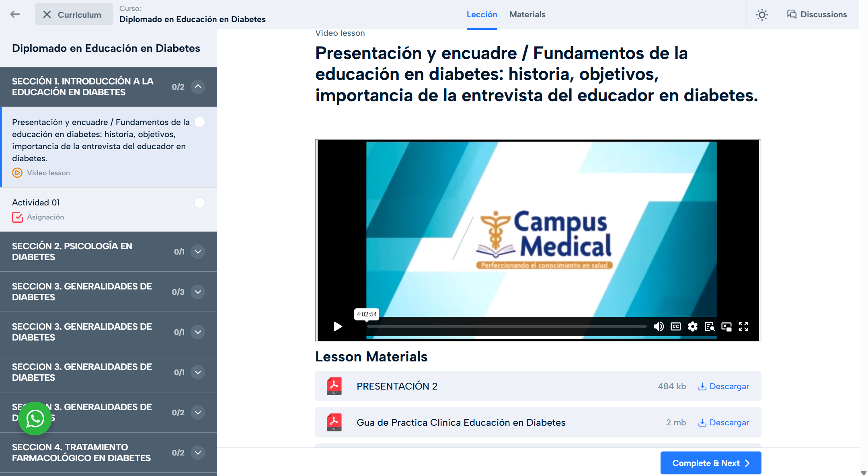868x476 pixels.
Task: Collapse Sección 1 Introducción section
Action: point(198,86)
